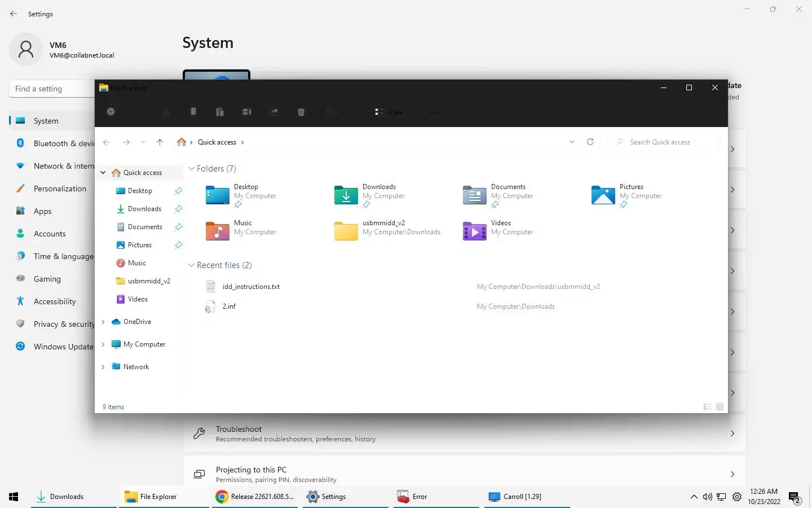Image resolution: width=812 pixels, height=508 pixels.
Task: Open Personalization in Settings sidebar
Action: [52, 189]
